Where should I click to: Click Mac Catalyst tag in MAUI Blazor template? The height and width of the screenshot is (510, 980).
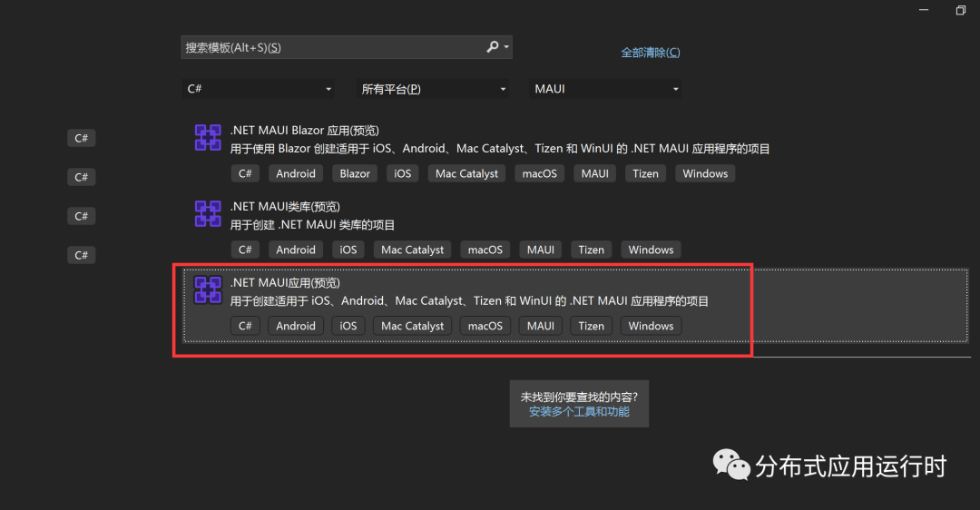click(x=467, y=173)
